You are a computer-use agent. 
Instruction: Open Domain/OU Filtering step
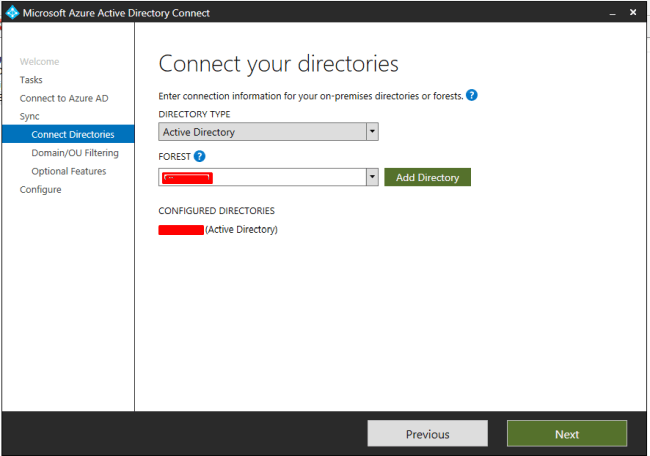click(75, 153)
